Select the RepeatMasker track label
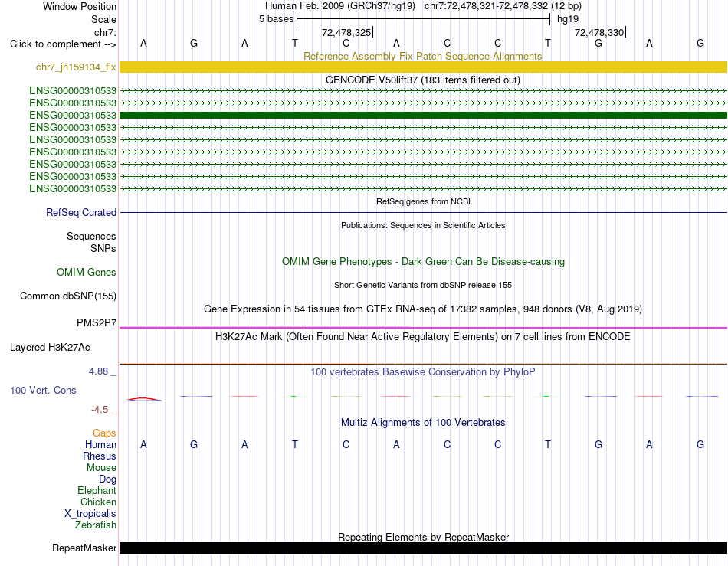This screenshot has height=566, width=728. [84, 548]
